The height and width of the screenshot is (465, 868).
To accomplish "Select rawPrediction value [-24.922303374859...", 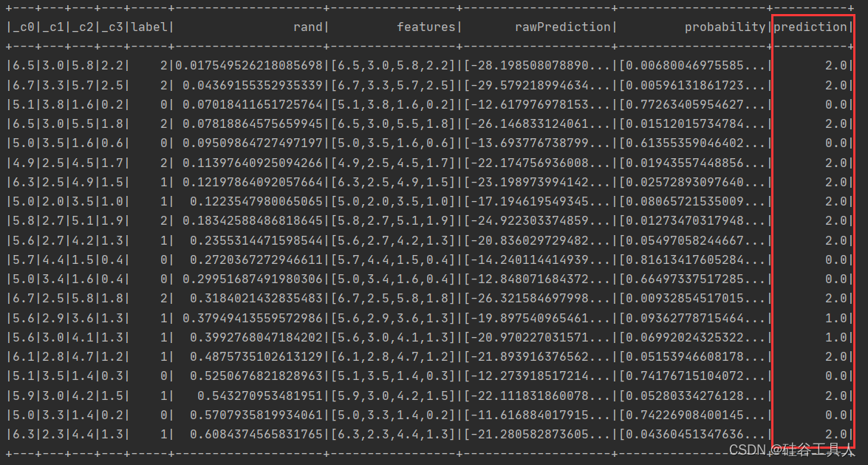I will click(x=537, y=221).
